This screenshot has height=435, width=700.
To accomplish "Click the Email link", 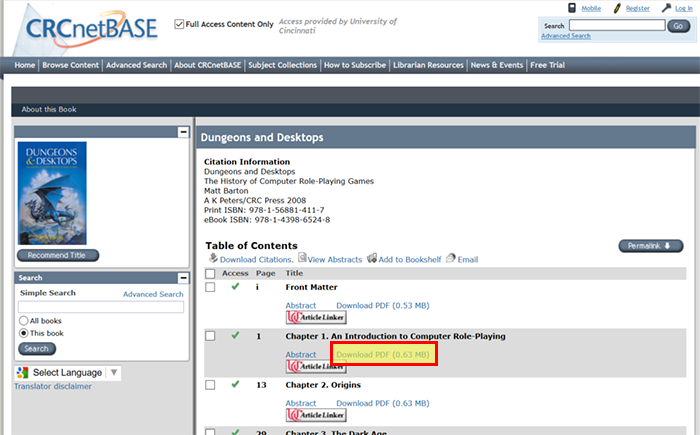I will (468, 259).
